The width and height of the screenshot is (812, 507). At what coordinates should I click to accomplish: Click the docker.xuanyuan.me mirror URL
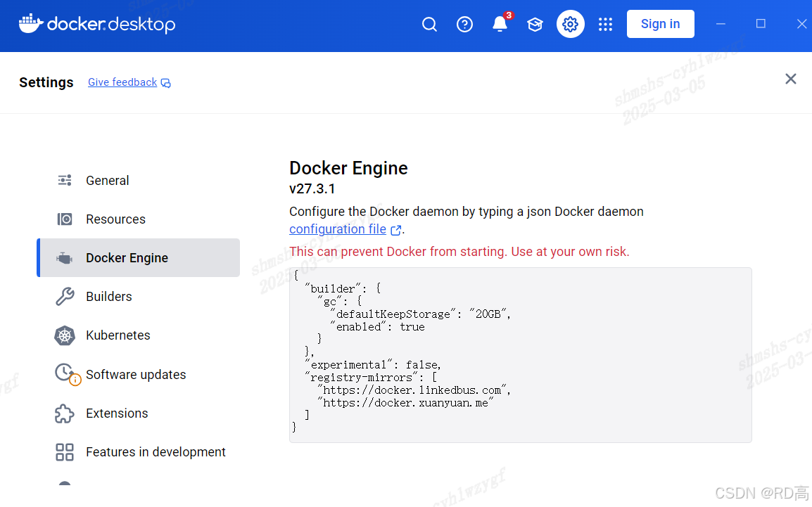tap(405, 403)
